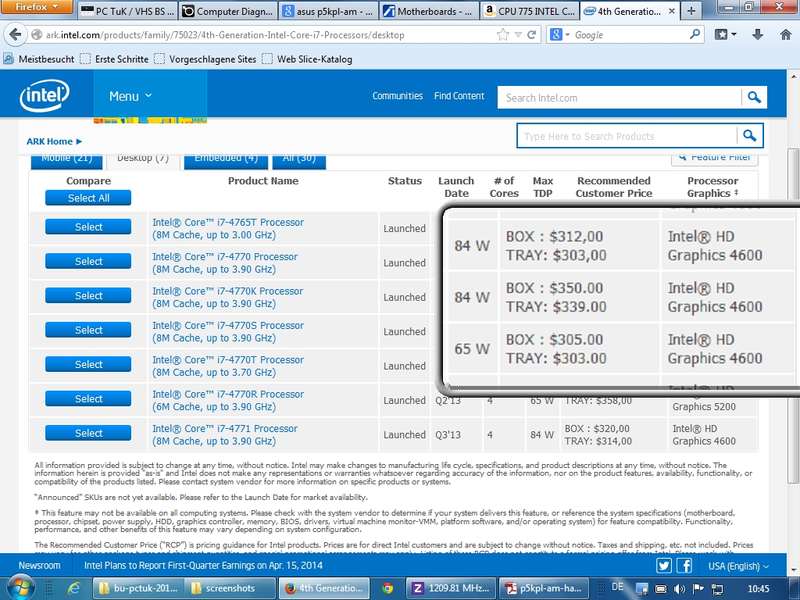Viewport: 800px width, 600px height.
Task: Open the Vorgeschlagene Sites bookmark
Action: (x=206, y=59)
